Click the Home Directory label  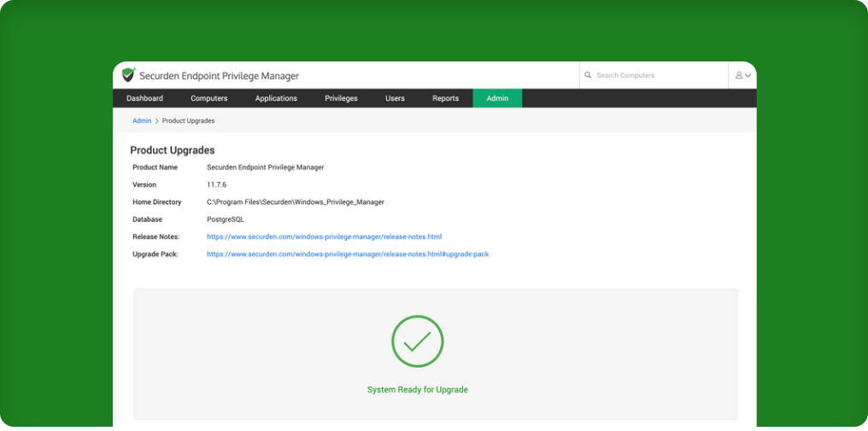click(x=156, y=202)
